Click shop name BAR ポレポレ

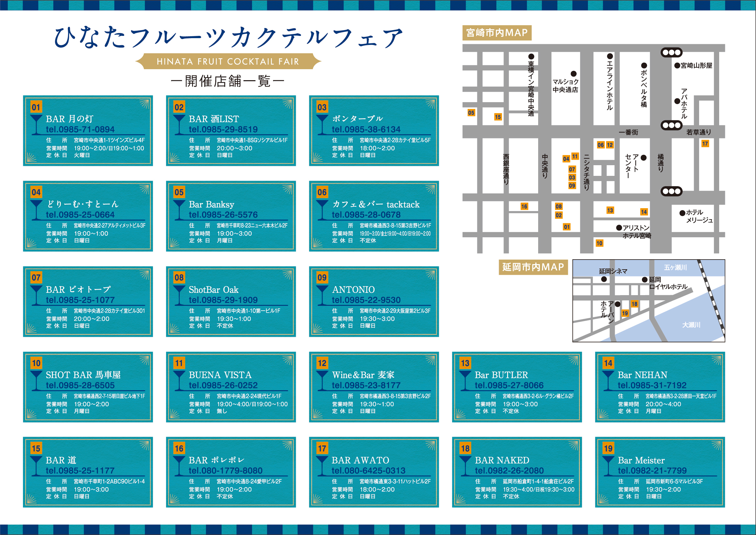[x=217, y=460]
